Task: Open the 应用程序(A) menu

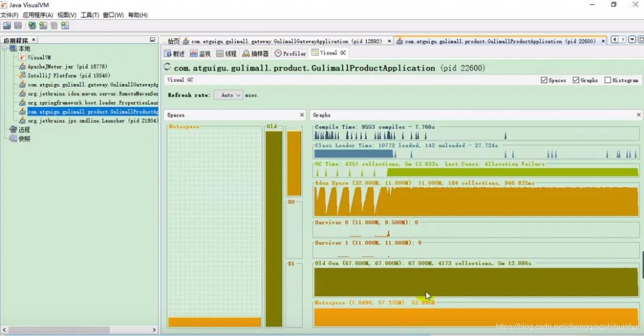Action: coord(38,15)
